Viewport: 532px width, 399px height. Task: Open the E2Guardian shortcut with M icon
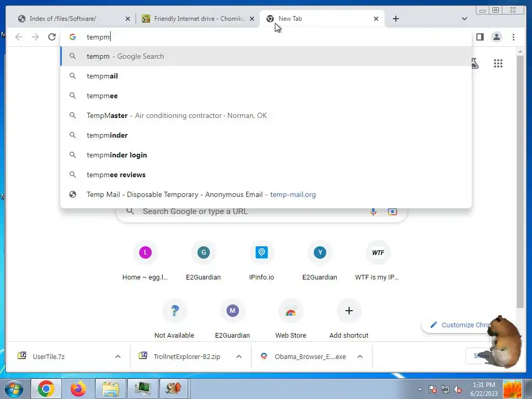232,320
